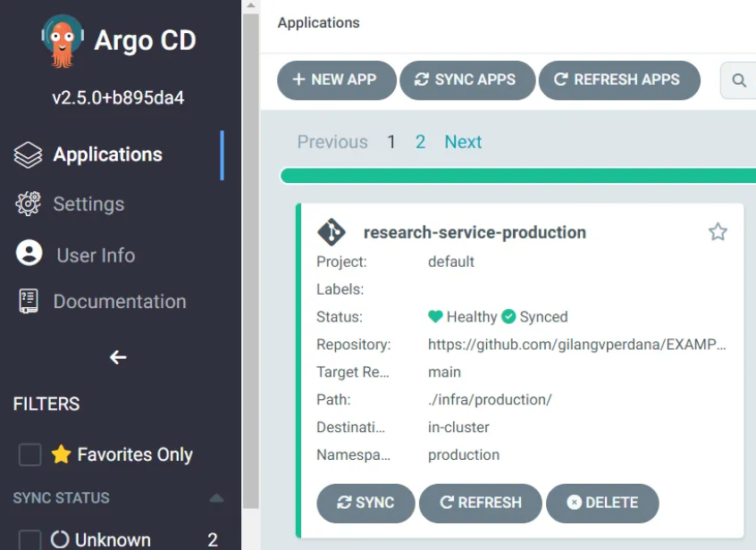Screen dimensions: 756x550
Task: Collapse the SYNC STATUS filter section
Action: click(216, 498)
